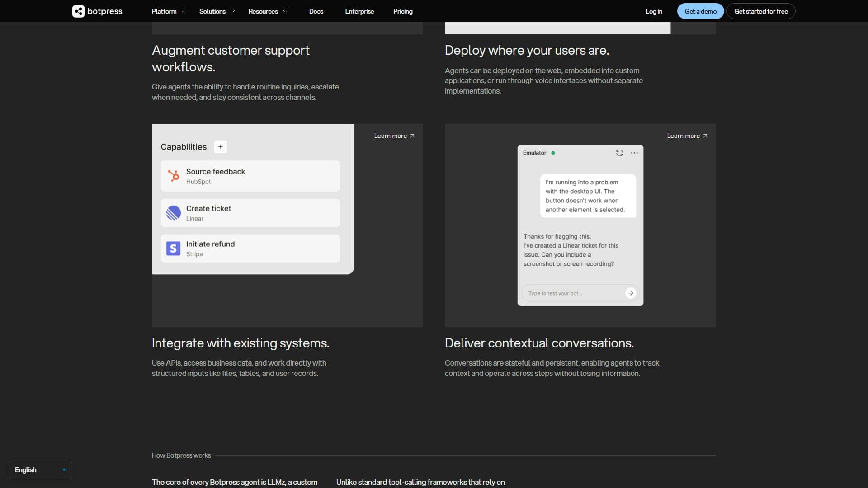Click text The core of every Botpress agent

[235, 483]
